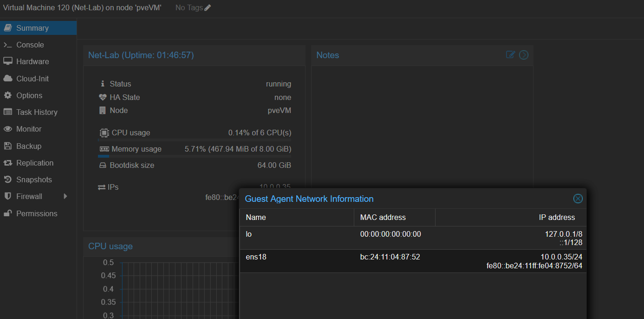Image resolution: width=644 pixels, height=319 pixels.
Task: Select the ens18 interface row
Action: (413, 261)
